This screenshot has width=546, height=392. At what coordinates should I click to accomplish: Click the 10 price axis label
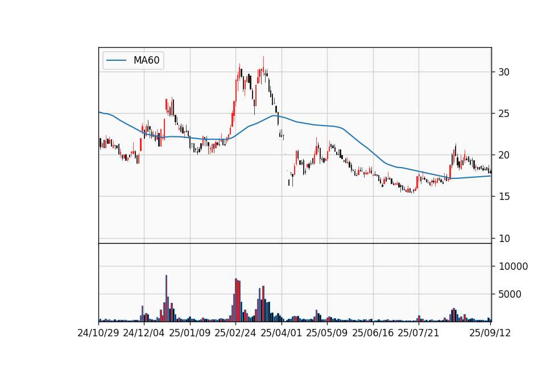[504, 238]
